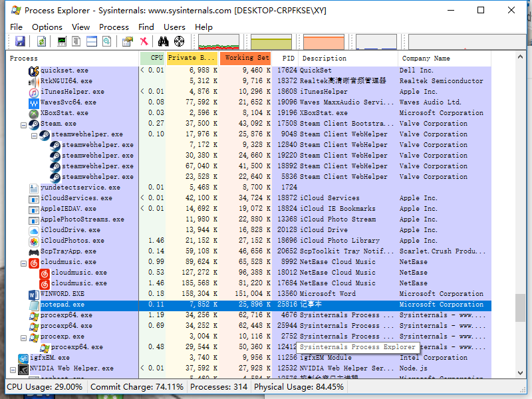Image resolution: width=532 pixels, height=399 pixels.
Task: Open the Users menu
Action: (x=174, y=27)
